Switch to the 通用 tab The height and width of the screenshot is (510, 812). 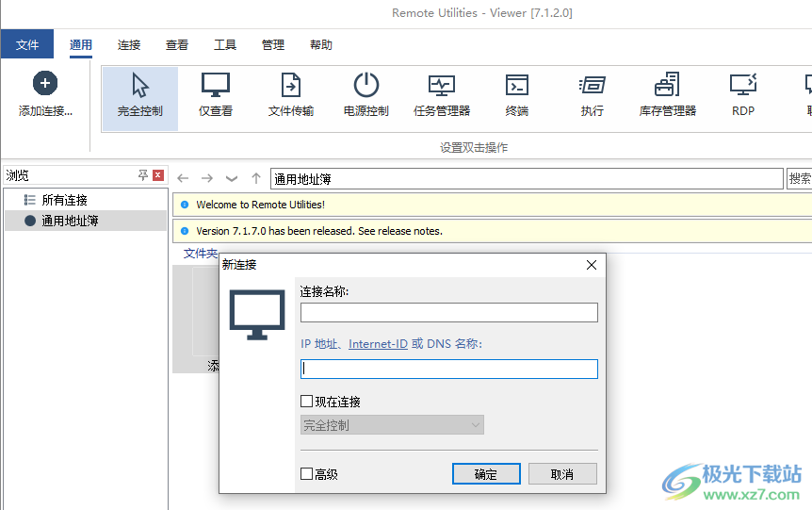[x=81, y=45]
